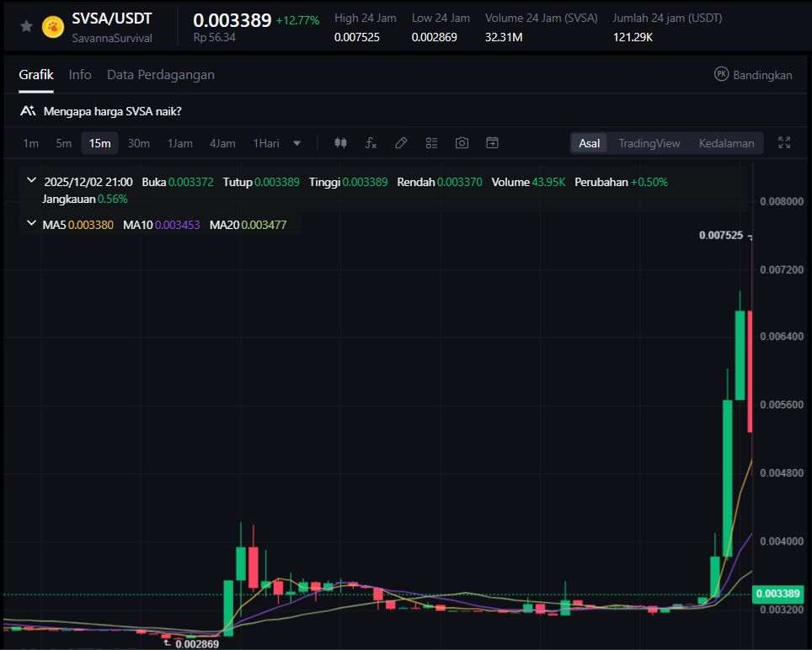Viewport: 812px width, 650px height.
Task: Click the 0.003389 current price axis label
Action: 778,594
